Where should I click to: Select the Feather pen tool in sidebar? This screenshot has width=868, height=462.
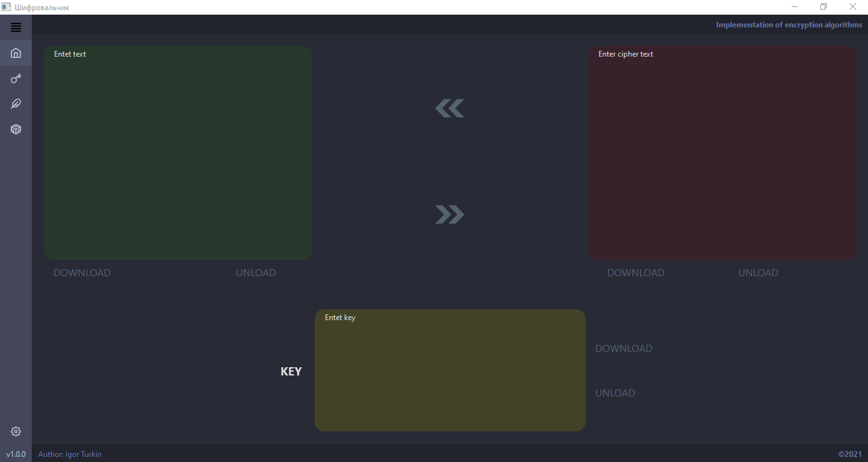coord(15,104)
